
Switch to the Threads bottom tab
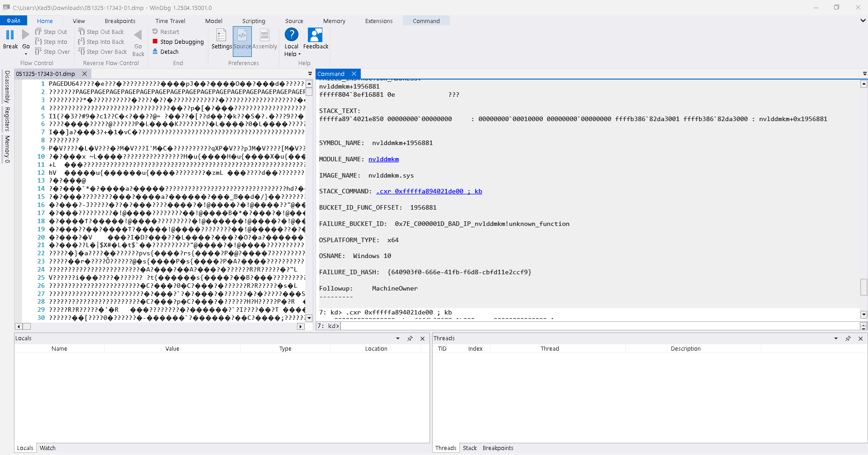tap(446, 448)
